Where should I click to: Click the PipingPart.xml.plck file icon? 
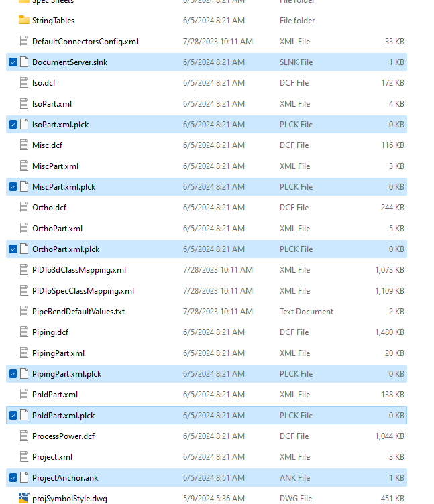pyautogui.click(x=24, y=374)
